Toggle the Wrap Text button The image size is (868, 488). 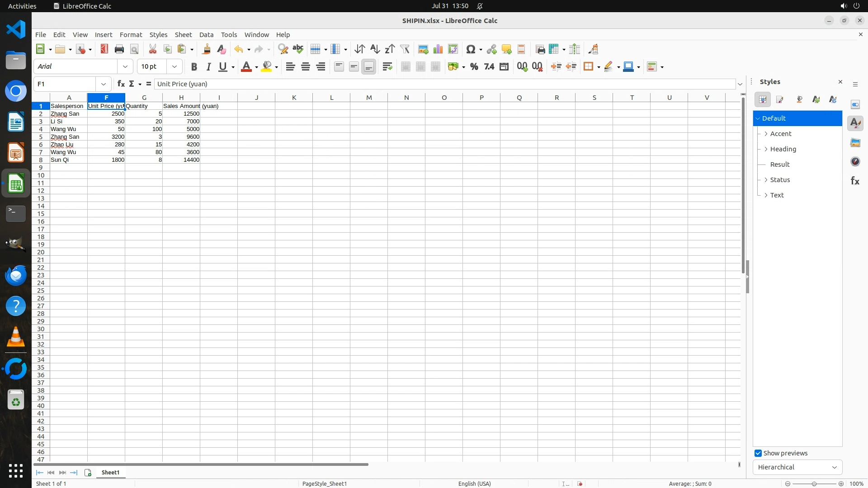coord(387,67)
